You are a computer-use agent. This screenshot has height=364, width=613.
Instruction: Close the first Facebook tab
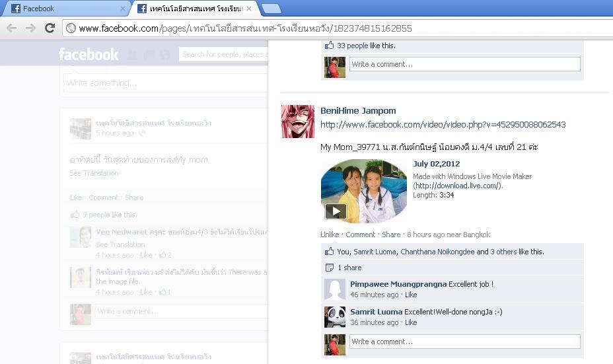click(x=122, y=9)
